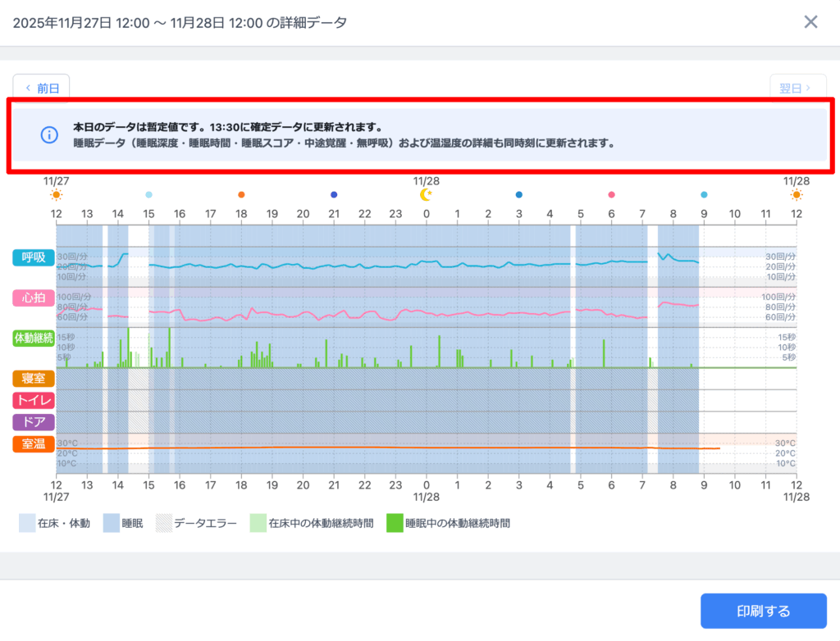Viewport: 840px width, 641px height.
Task: Select the トイレ row label
Action: point(34,400)
